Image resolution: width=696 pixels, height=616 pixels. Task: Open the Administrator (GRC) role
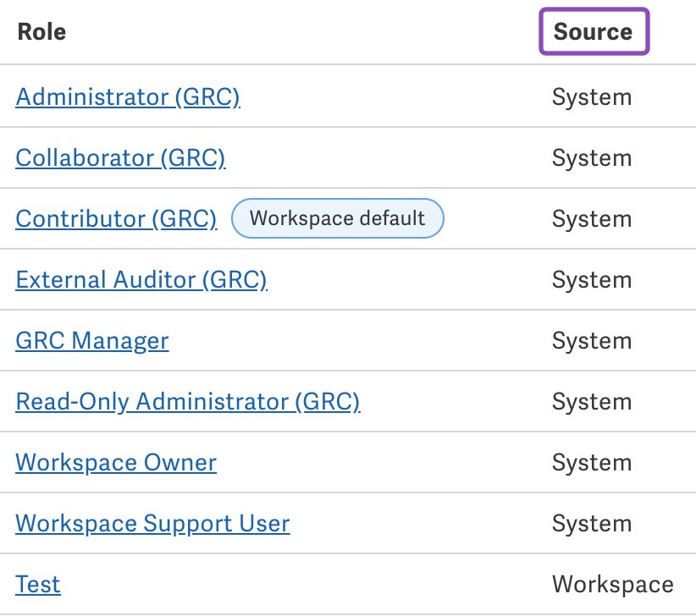pyautogui.click(x=128, y=96)
